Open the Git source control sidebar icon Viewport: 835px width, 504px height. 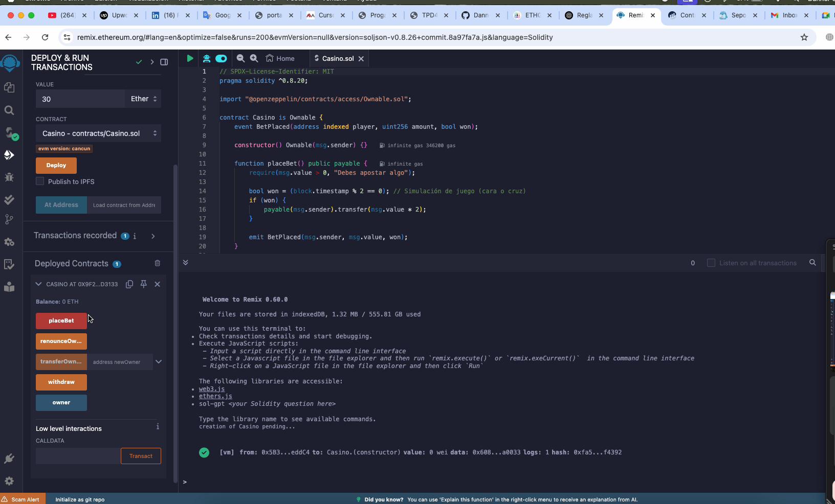(9, 219)
